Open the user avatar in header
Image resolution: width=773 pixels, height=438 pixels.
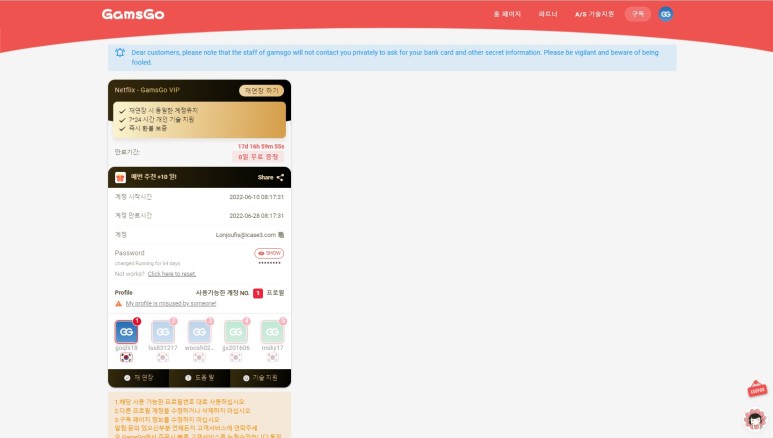[666, 14]
